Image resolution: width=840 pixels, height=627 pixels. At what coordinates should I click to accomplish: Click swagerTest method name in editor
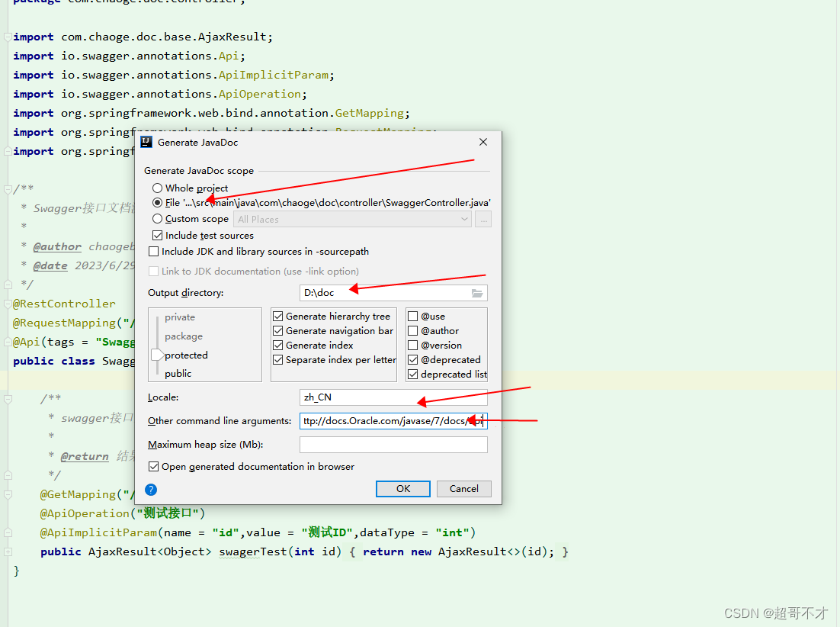click(253, 551)
